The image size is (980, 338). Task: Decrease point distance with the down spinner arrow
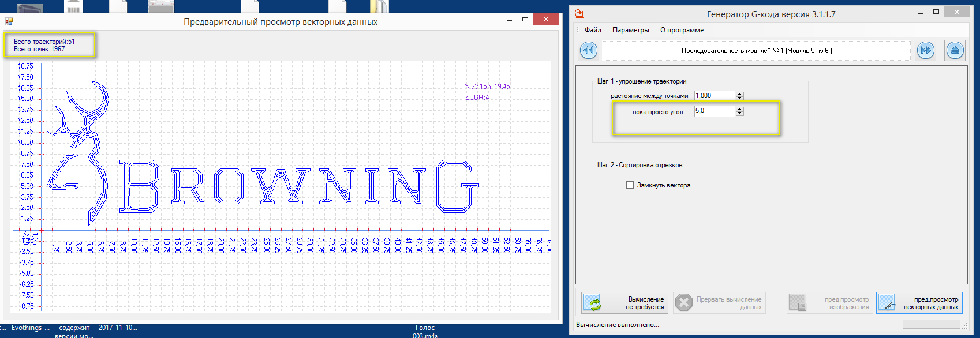(740, 98)
